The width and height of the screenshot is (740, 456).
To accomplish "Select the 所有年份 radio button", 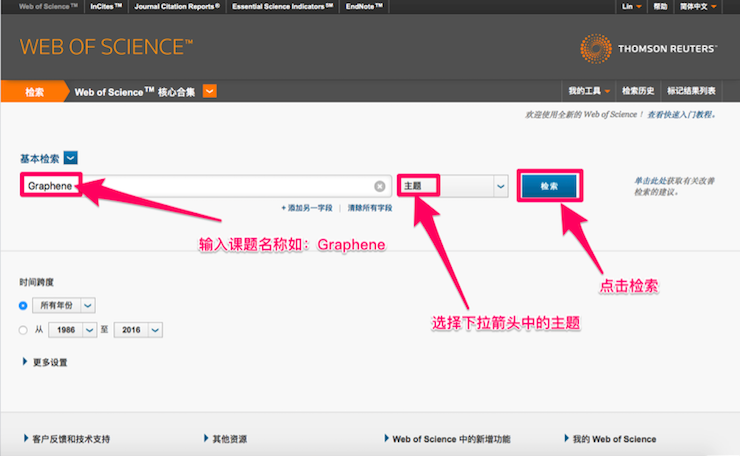I will click(x=23, y=305).
